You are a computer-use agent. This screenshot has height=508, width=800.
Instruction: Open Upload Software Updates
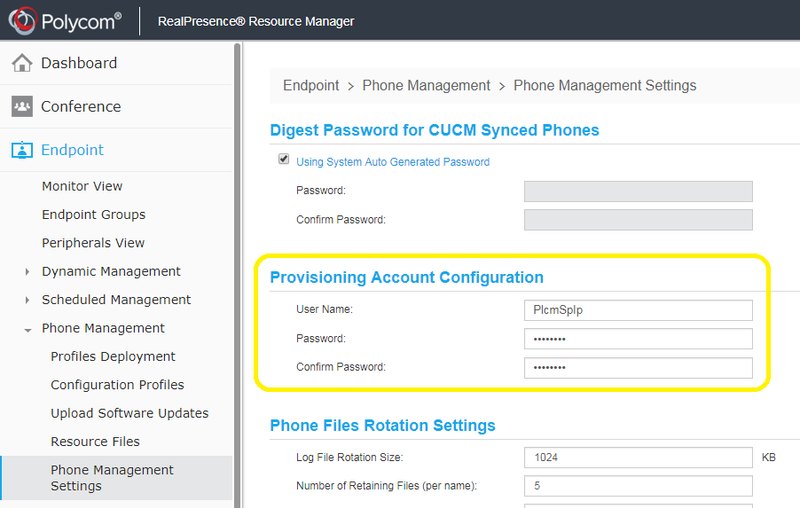point(130,413)
